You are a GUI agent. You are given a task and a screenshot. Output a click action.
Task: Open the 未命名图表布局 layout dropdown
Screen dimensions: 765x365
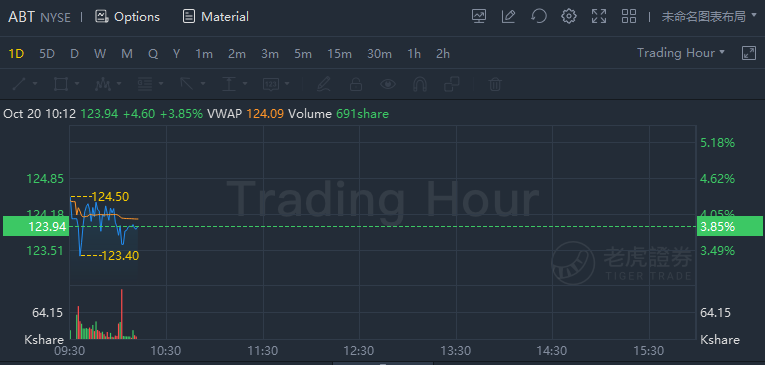(x=709, y=17)
